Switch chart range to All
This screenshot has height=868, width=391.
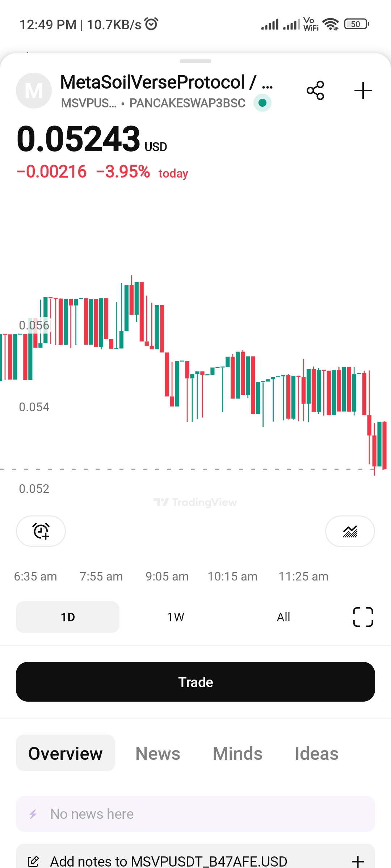(x=283, y=617)
